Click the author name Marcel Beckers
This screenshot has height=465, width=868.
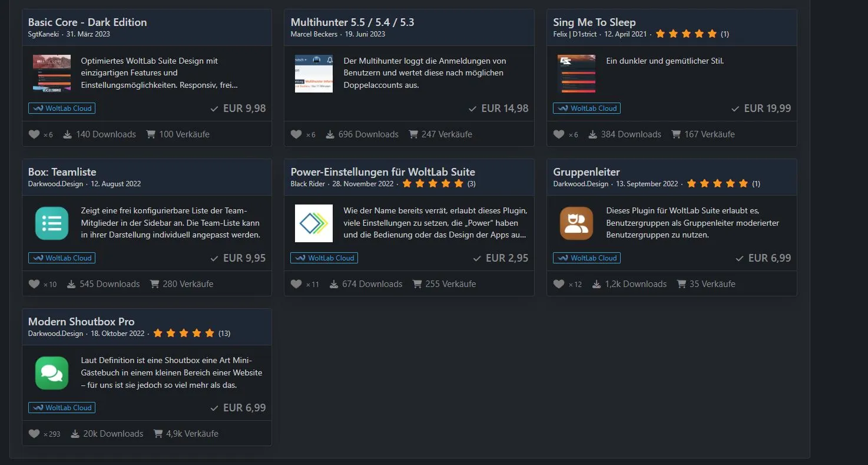point(314,34)
